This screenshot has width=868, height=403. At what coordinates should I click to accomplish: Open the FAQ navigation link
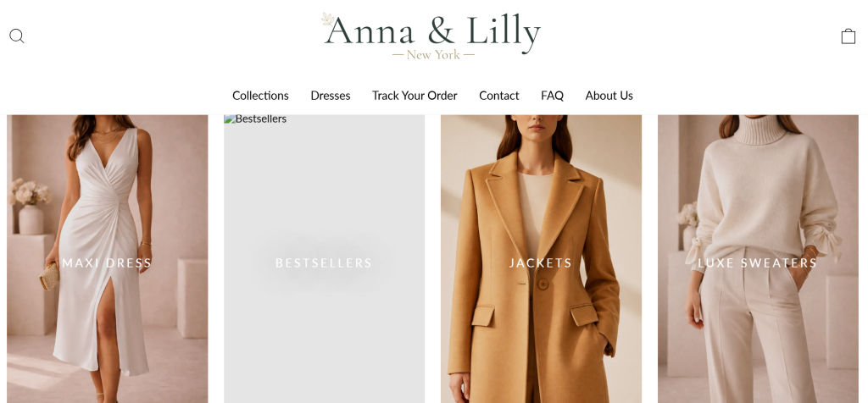tap(552, 96)
